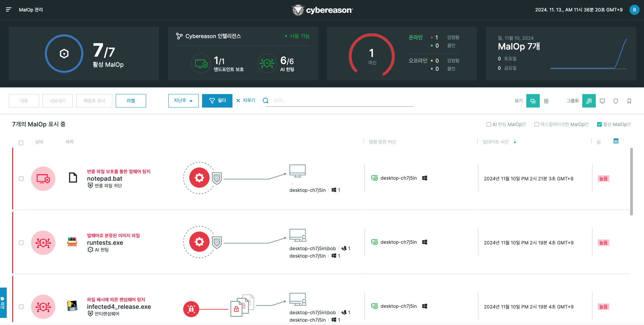
Task: Click desktop-ch7j5in\bob user in runtests.exe diagram
Action: click(312, 248)
